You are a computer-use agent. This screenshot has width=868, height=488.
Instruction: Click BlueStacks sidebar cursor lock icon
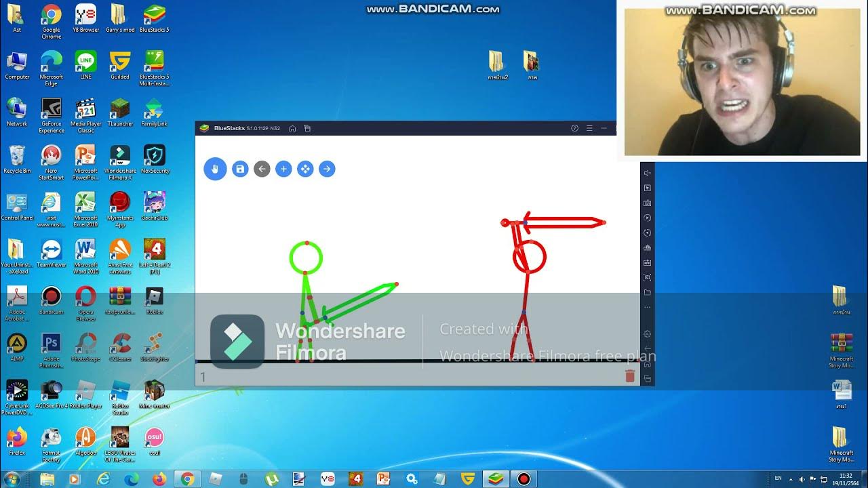(x=648, y=188)
